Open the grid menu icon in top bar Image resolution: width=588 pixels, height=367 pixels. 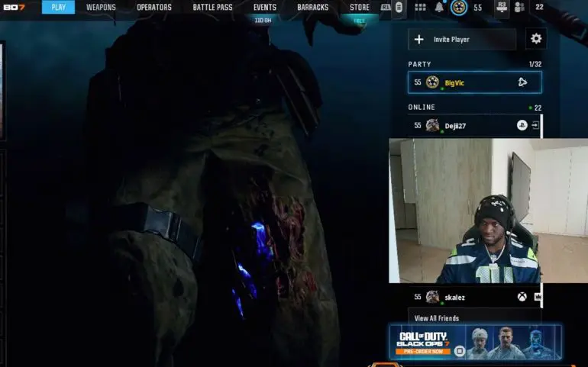click(x=420, y=8)
